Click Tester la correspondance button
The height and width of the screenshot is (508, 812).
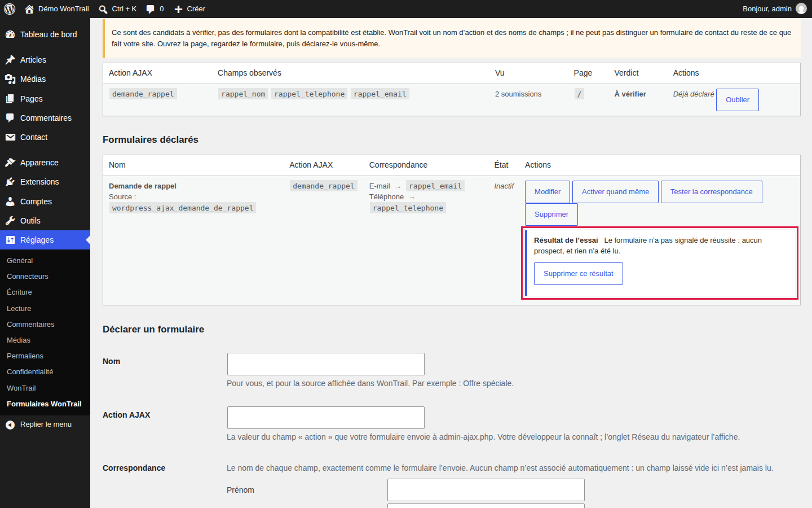(x=711, y=192)
